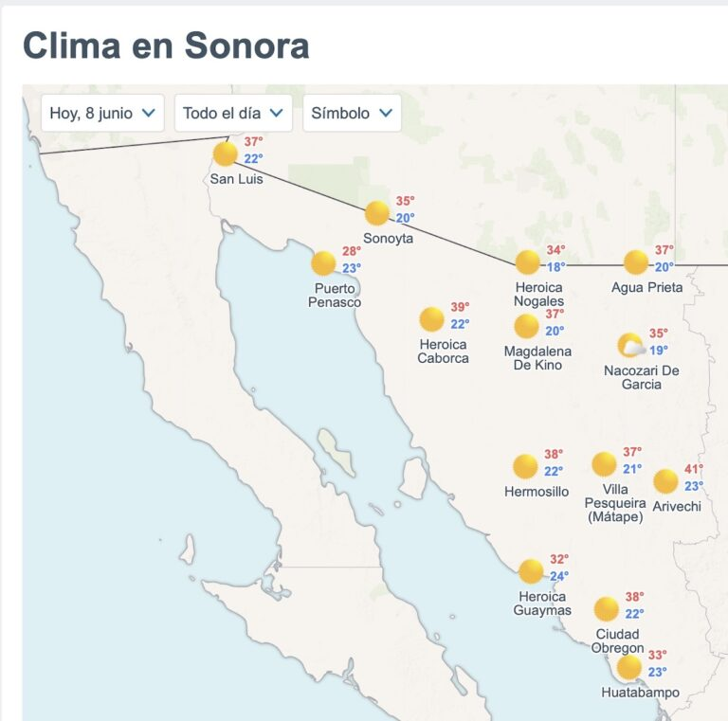
Task: Click the Puerto Penasco sun icon
Action: (323, 263)
